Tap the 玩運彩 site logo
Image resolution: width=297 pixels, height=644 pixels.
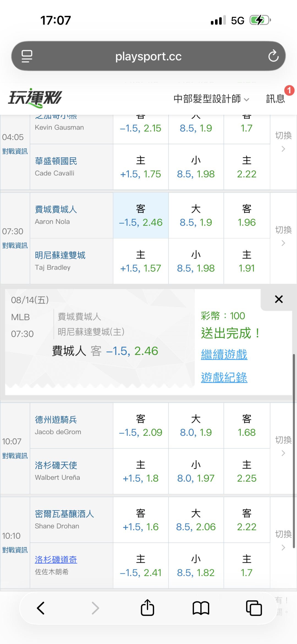click(x=35, y=98)
